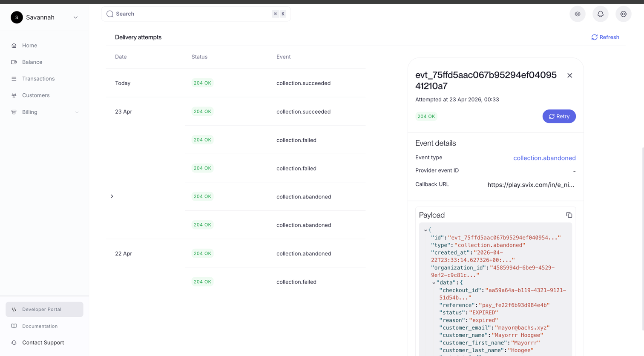644x356 pixels.
Task: Select 22 Apr collection.abandoned row
Action: pyautogui.click(x=236, y=253)
